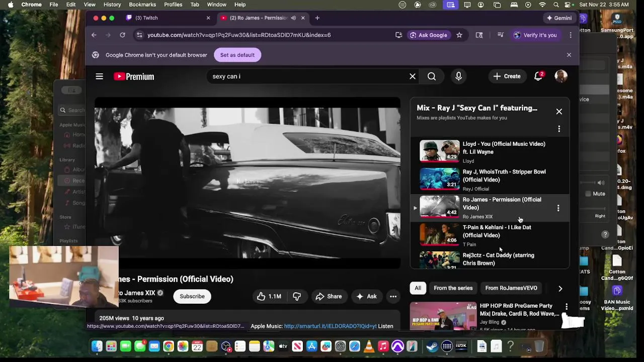This screenshot has height=362, width=644.
Task: Open the smarturl Apple Music link
Action: 330,326
